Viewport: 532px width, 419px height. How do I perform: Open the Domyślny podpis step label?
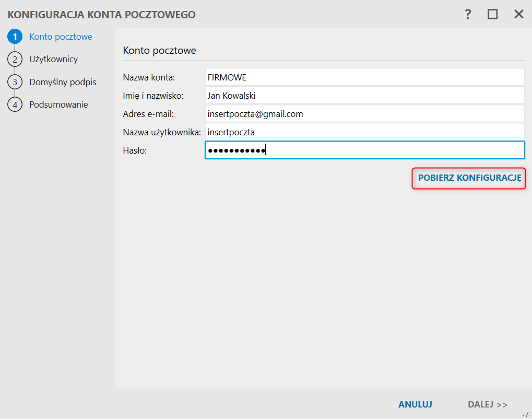pyautogui.click(x=63, y=82)
